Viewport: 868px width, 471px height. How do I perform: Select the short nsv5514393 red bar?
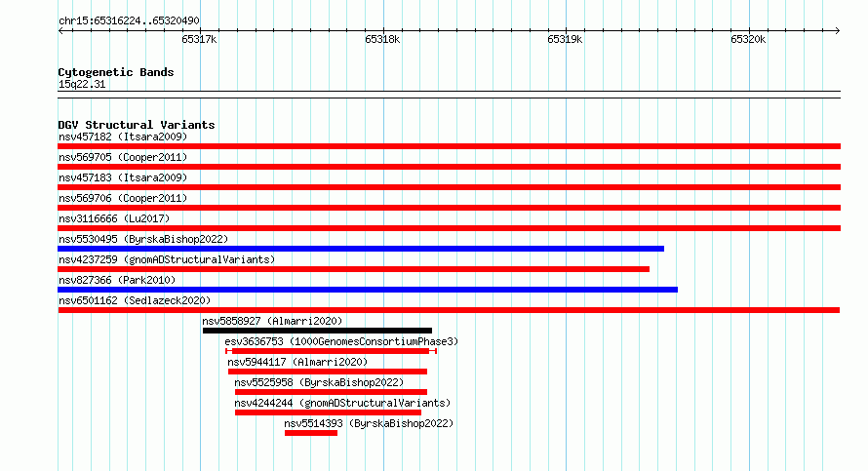(311, 433)
